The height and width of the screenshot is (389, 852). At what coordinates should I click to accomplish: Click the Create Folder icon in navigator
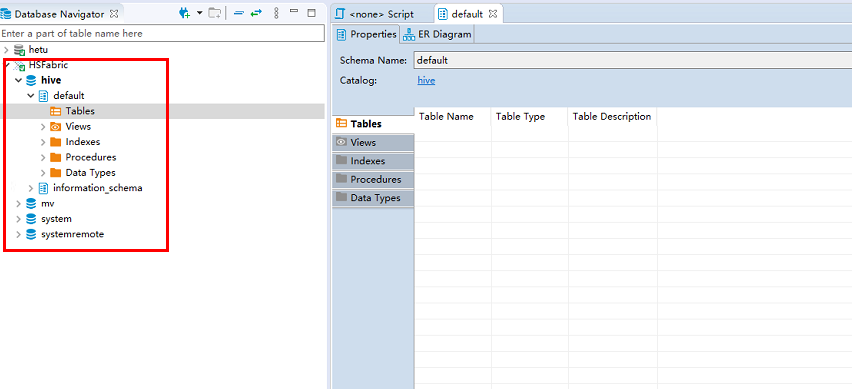(215, 14)
